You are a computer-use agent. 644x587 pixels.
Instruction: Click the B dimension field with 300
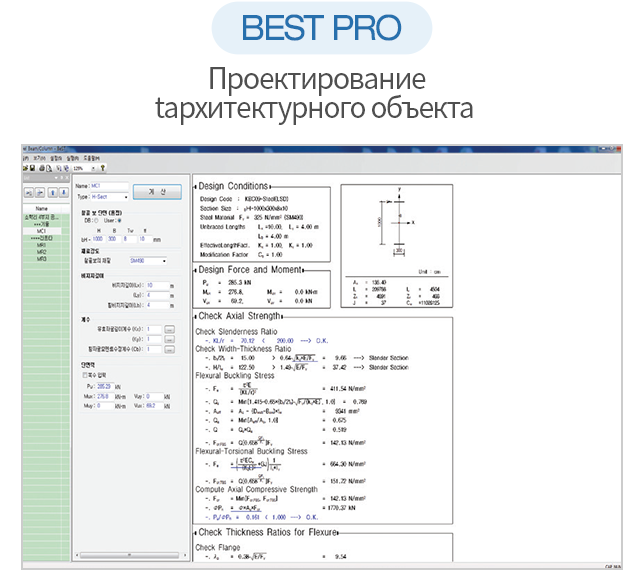click(114, 239)
